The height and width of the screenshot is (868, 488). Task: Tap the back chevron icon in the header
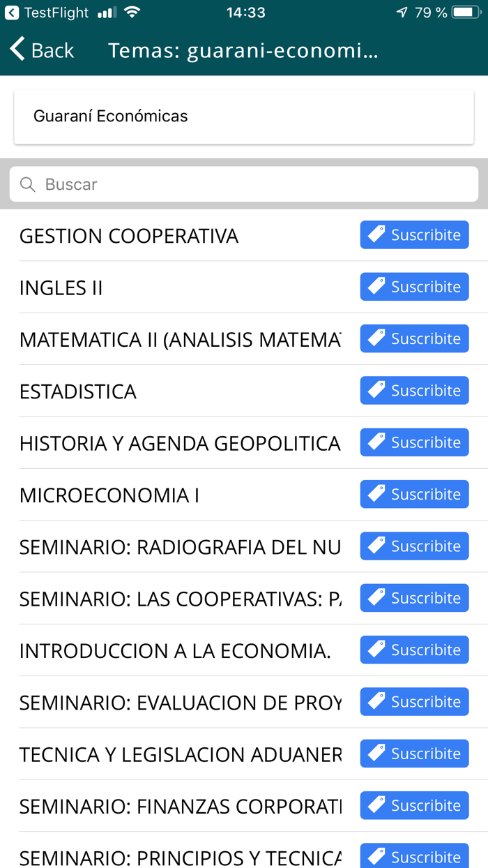click(15, 50)
